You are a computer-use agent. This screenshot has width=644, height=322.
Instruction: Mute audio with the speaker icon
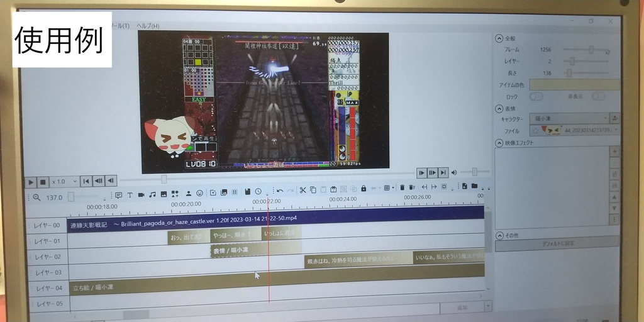tap(454, 172)
